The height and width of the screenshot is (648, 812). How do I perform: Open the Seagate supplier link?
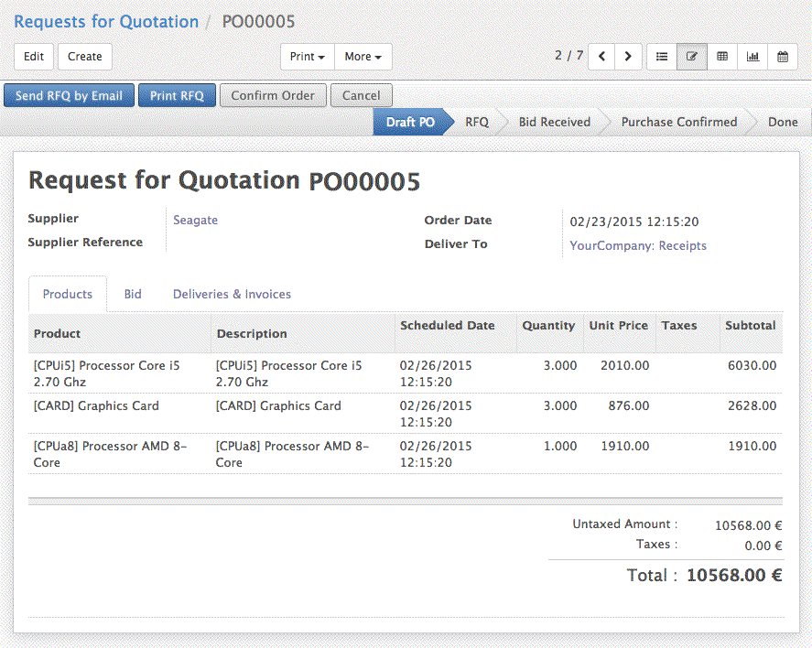coord(195,220)
